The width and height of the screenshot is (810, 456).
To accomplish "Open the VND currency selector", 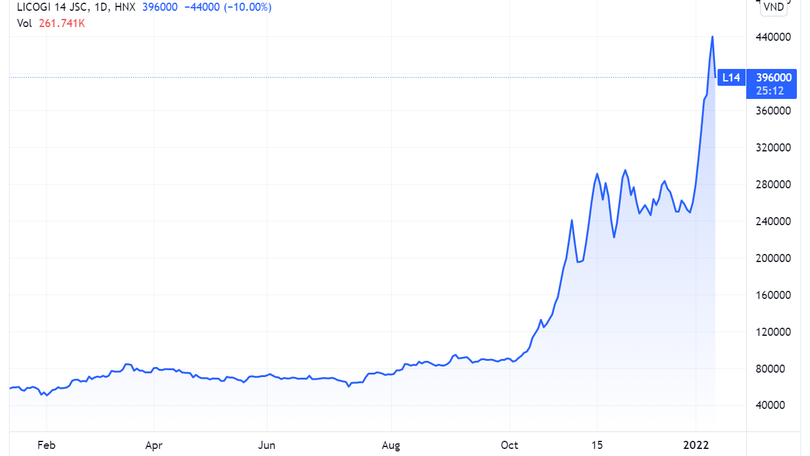I will click(x=774, y=6).
